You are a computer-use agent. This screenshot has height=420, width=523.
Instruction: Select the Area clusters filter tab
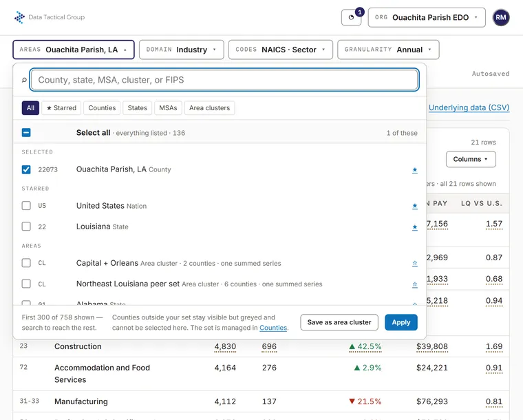pyautogui.click(x=209, y=108)
